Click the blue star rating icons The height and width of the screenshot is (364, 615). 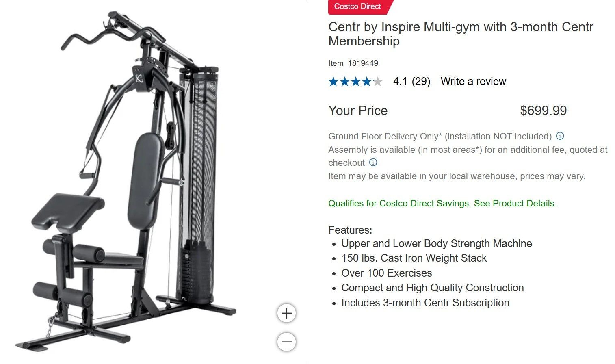click(x=350, y=82)
